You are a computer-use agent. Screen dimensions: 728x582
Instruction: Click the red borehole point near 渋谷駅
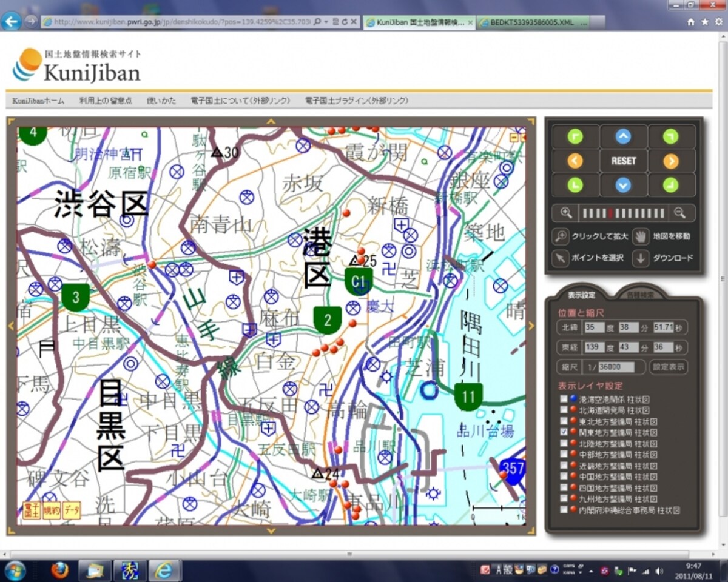(x=152, y=264)
